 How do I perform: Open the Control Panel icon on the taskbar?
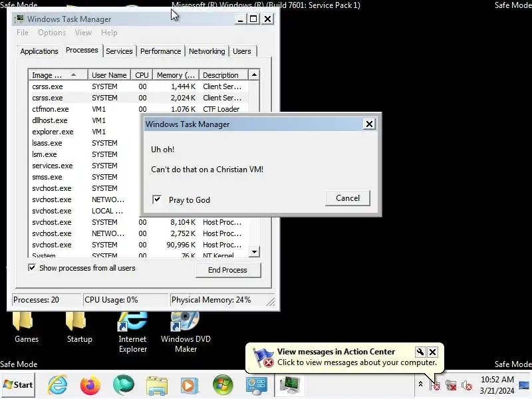[x=256, y=386]
